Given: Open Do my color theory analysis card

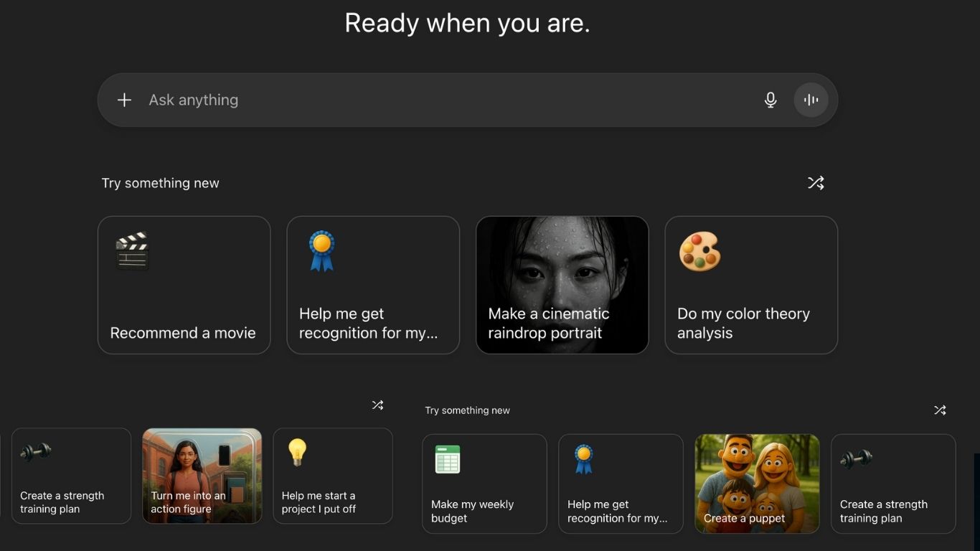Looking at the screenshot, I should tap(751, 285).
